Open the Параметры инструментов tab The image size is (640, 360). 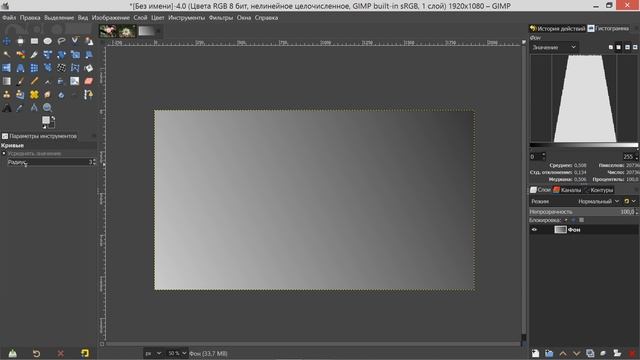click(39, 136)
